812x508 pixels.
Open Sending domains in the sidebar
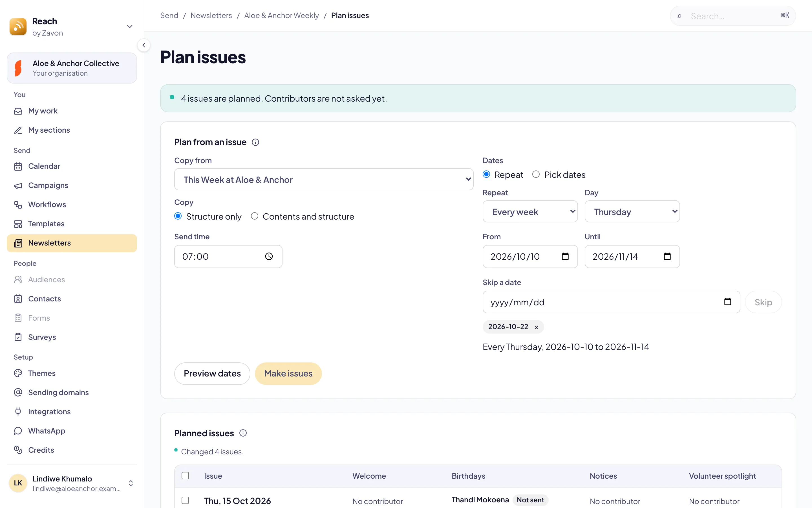point(72,392)
